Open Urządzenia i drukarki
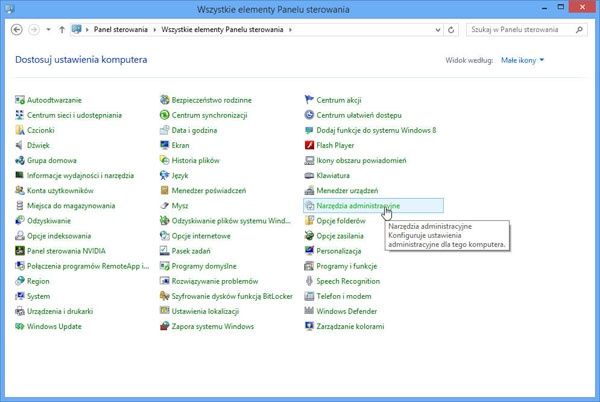Image resolution: width=600 pixels, height=402 pixels. pos(60,311)
